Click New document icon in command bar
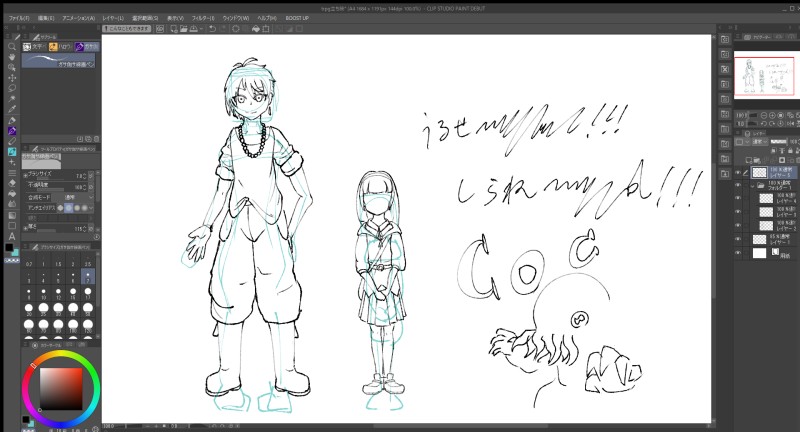This screenshot has height=432, width=800. (174, 29)
